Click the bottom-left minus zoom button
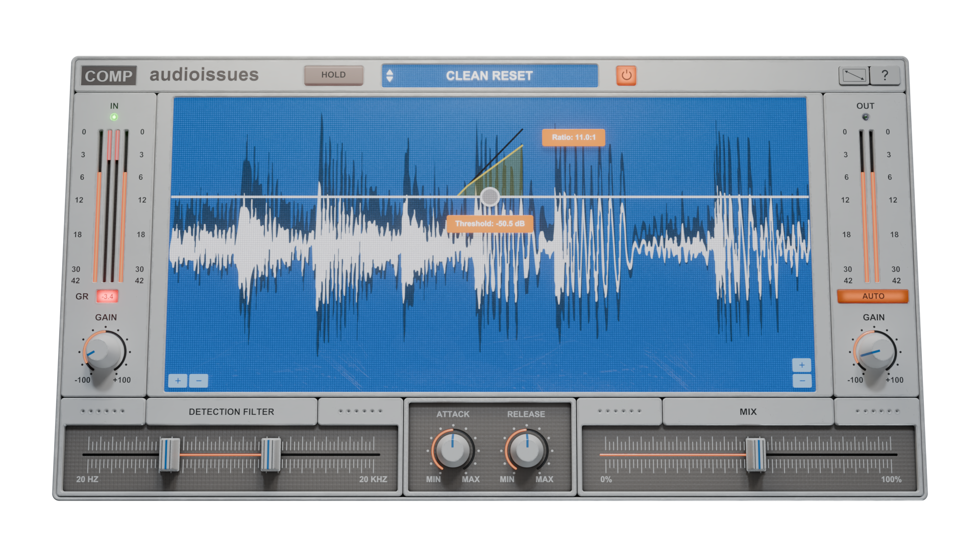Image resolution: width=980 pixels, height=551 pixels. click(x=199, y=381)
